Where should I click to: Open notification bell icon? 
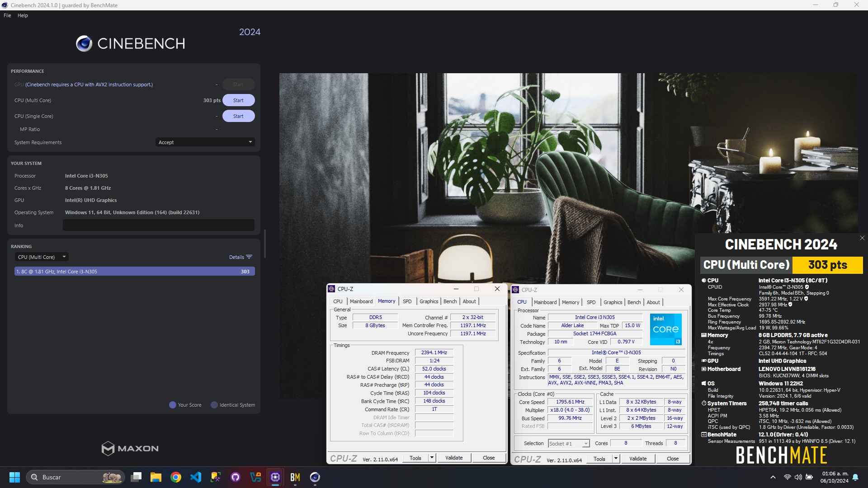point(855,477)
